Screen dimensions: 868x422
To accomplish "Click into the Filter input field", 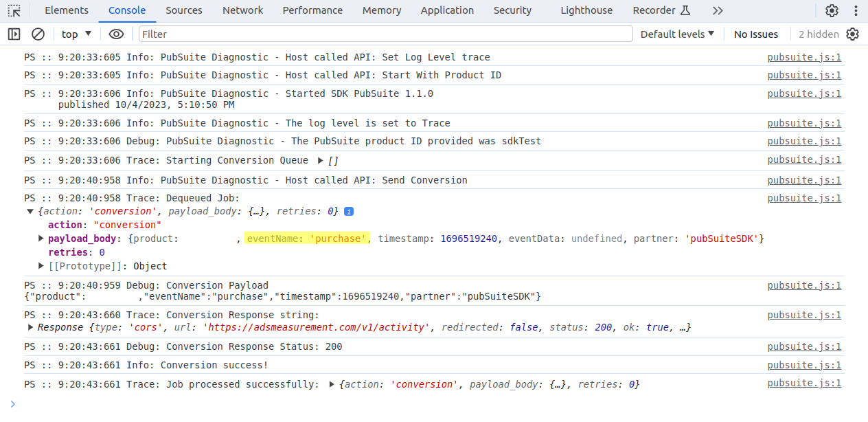I will 385,34.
